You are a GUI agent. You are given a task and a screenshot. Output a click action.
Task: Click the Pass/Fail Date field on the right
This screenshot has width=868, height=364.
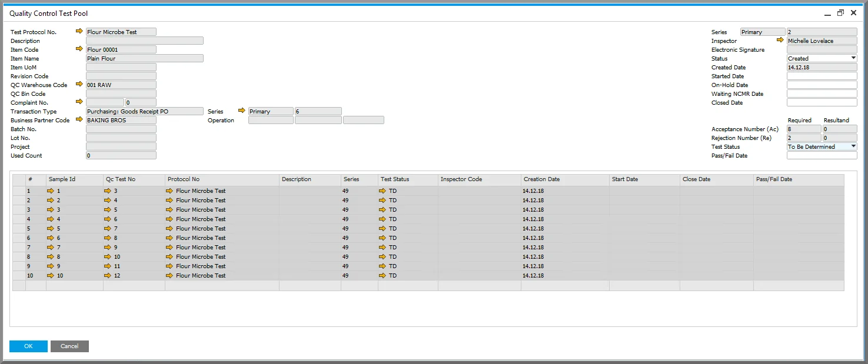coord(822,155)
